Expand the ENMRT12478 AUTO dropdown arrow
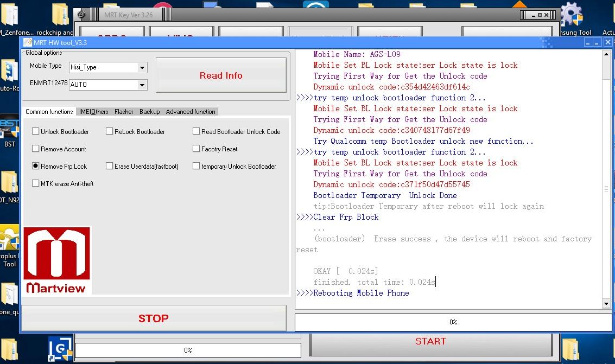615x364 pixels. tap(142, 85)
